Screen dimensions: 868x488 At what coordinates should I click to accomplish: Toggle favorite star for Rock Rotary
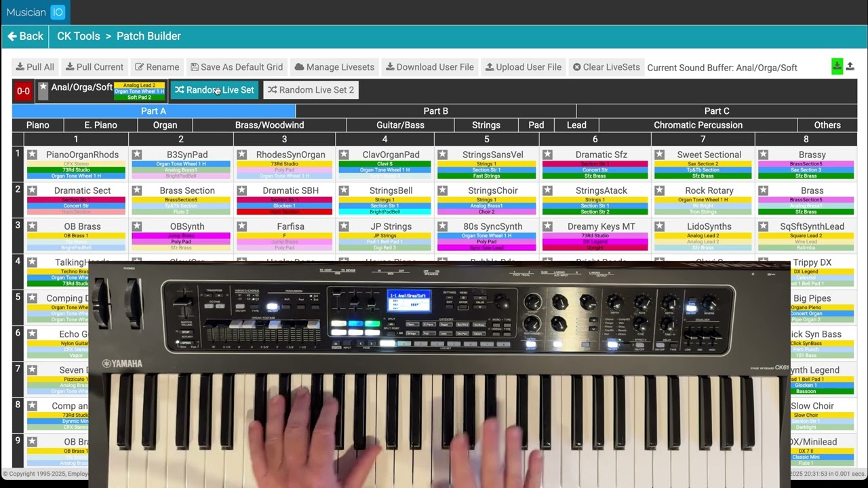[659, 190]
